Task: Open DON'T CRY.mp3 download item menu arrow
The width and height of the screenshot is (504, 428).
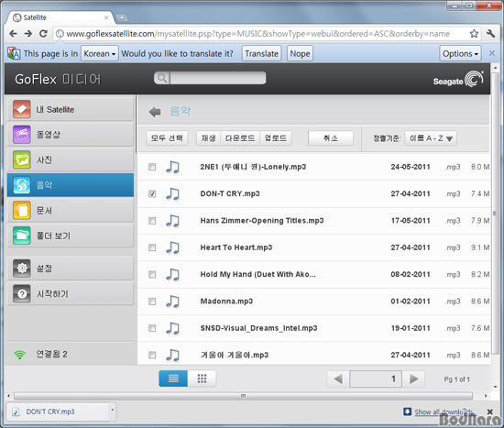Action: tap(112, 410)
